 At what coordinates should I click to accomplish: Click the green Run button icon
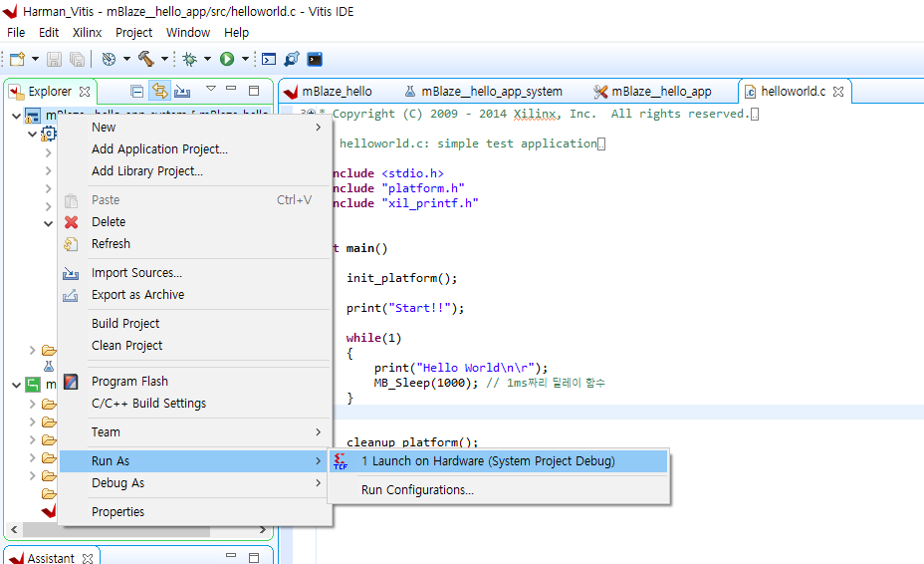(227, 59)
